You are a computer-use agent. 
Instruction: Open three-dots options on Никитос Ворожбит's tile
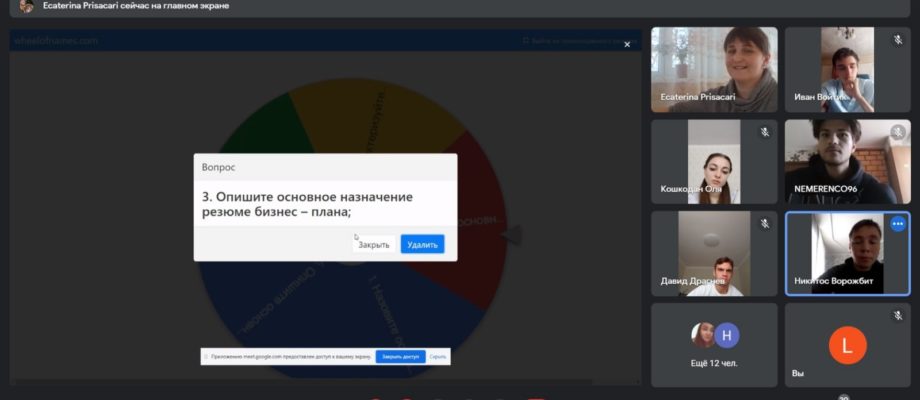(898, 223)
